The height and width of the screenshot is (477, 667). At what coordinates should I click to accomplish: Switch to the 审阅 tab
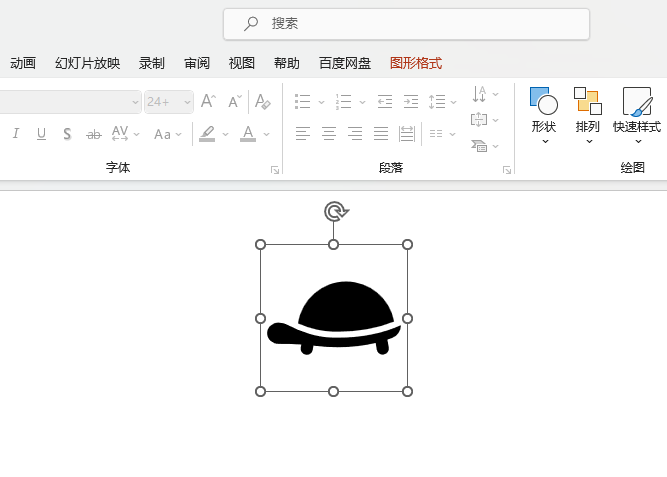197,63
